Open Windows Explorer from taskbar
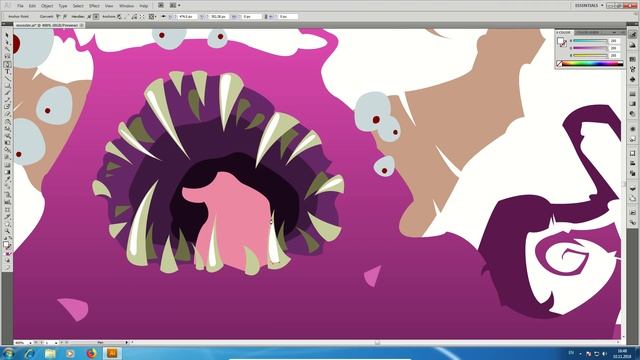 pos(50,353)
